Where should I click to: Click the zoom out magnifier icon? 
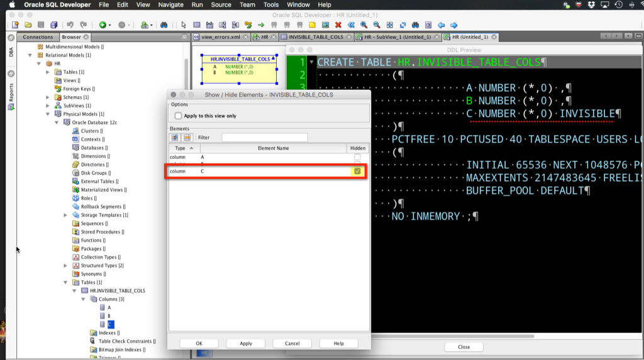coord(377,25)
